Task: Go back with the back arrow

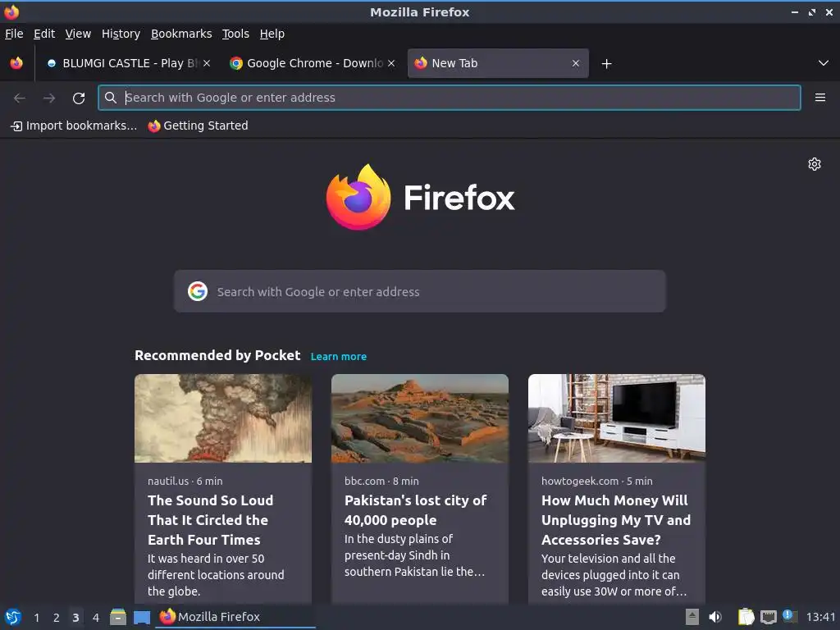Action: coord(20,98)
